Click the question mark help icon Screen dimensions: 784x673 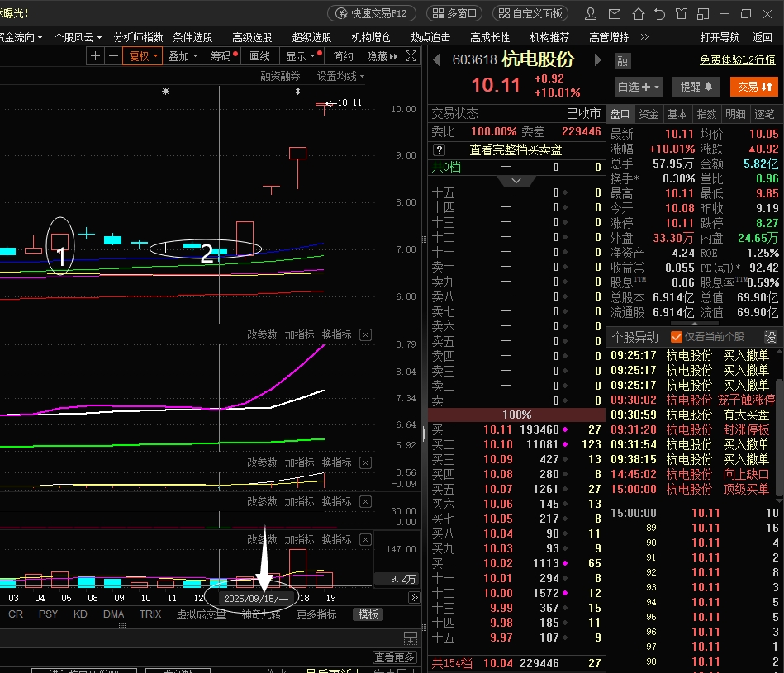[439, 149]
